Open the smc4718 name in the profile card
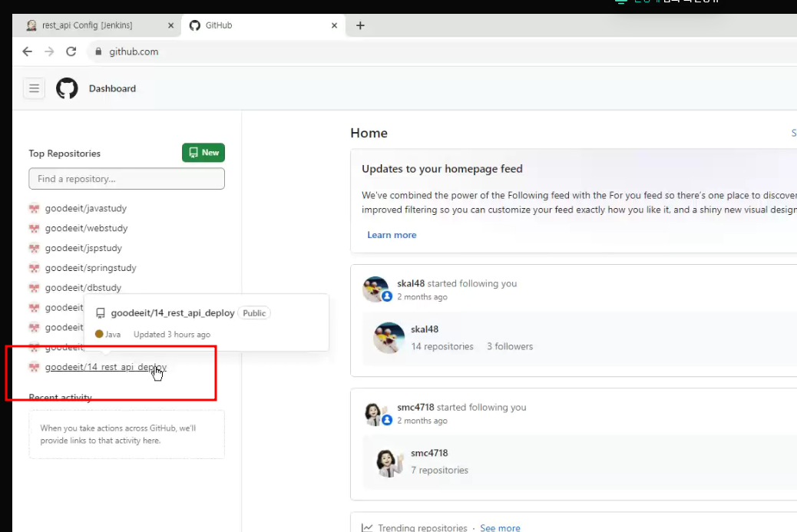 click(x=429, y=453)
